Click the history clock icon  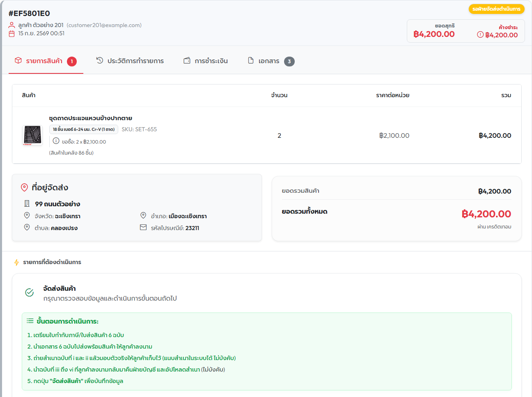pyautogui.click(x=100, y=61)
